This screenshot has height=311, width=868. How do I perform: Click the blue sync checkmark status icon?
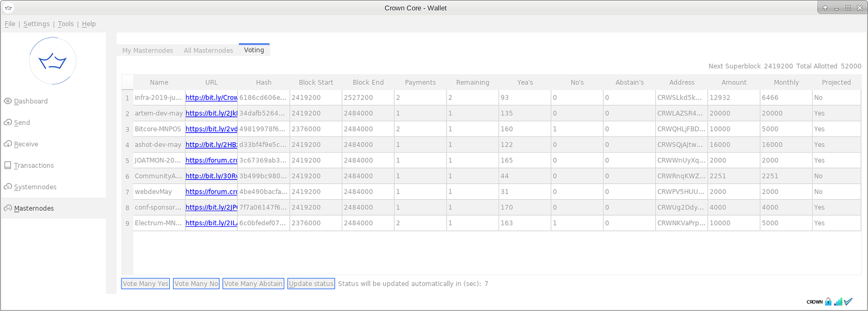[848, 302]
